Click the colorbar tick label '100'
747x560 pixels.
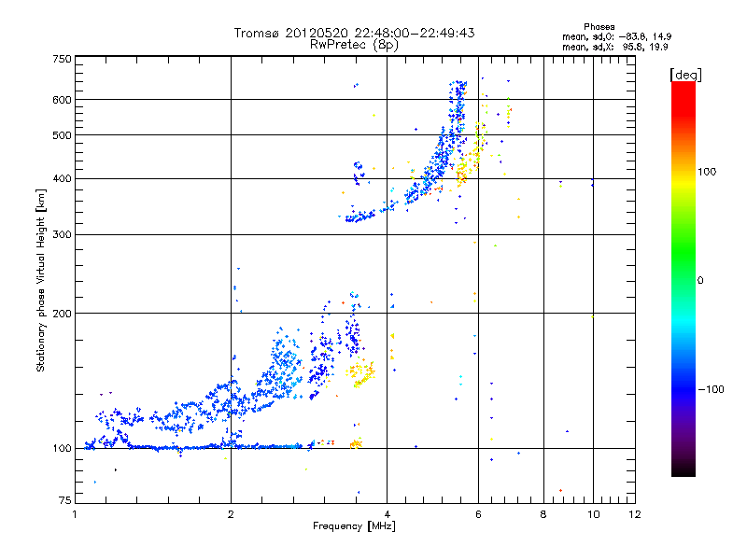point(707,172)
